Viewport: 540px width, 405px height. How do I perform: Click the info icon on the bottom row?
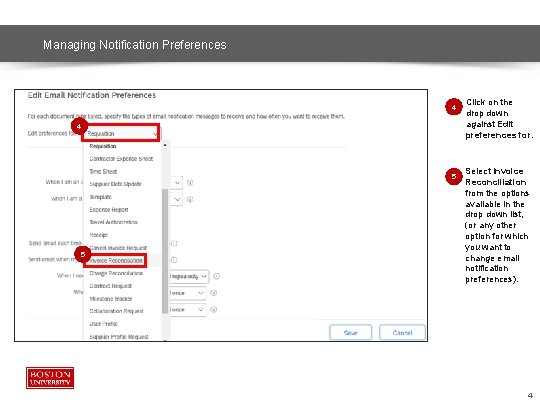(214, 310)
